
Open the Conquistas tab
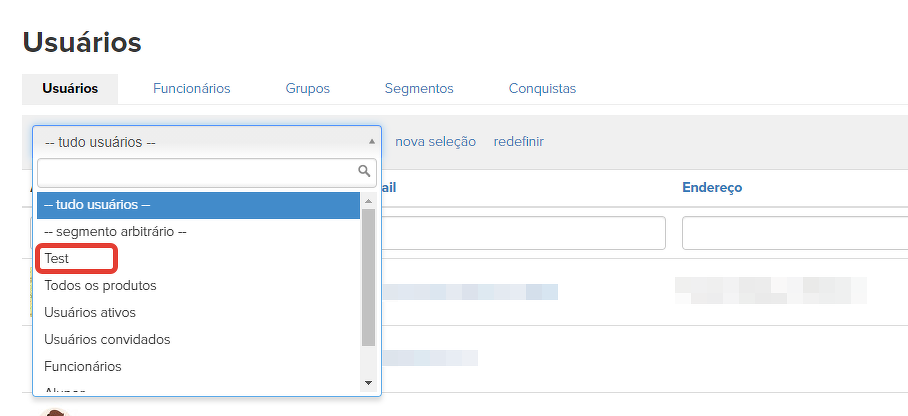(542, 88)
